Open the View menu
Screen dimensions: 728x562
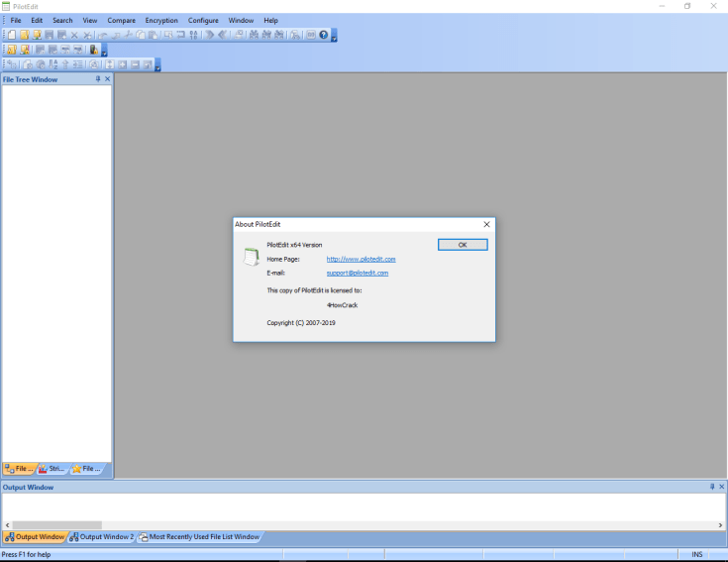click(x=90, y=21)
